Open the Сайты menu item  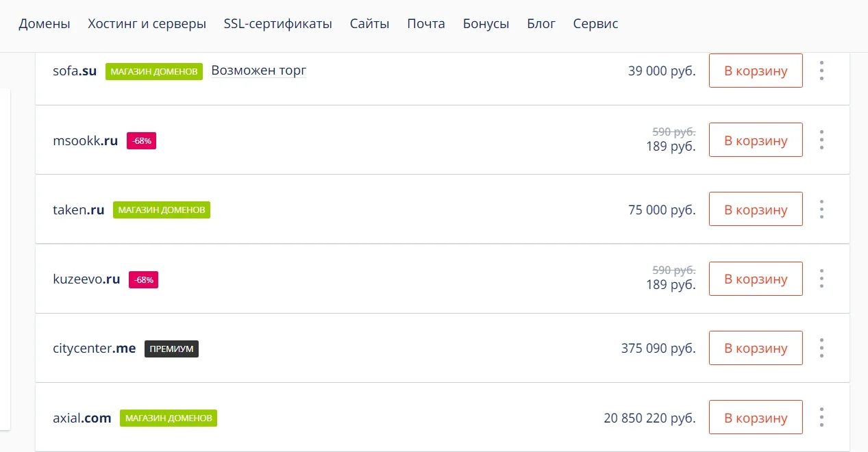tap(369, 24)
